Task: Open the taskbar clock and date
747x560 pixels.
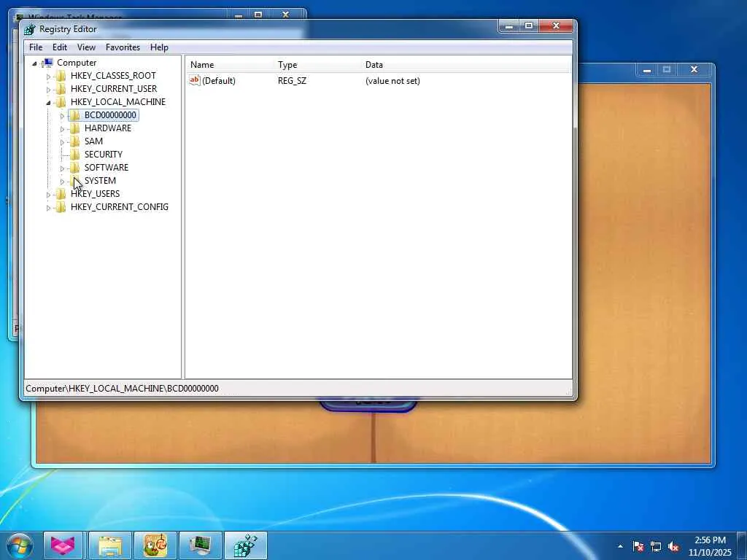Action: pyautogui.click(x=710, y=546)
